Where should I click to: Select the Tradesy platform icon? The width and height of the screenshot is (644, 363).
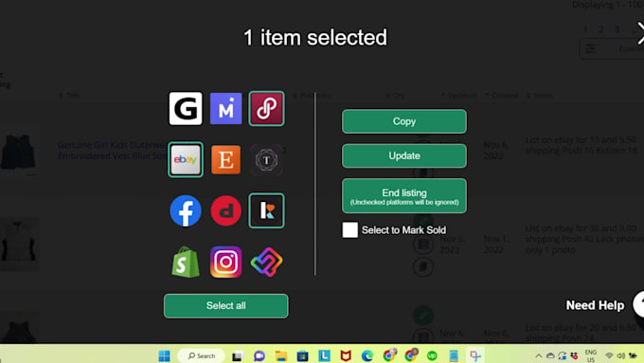[x=266, y=159]
